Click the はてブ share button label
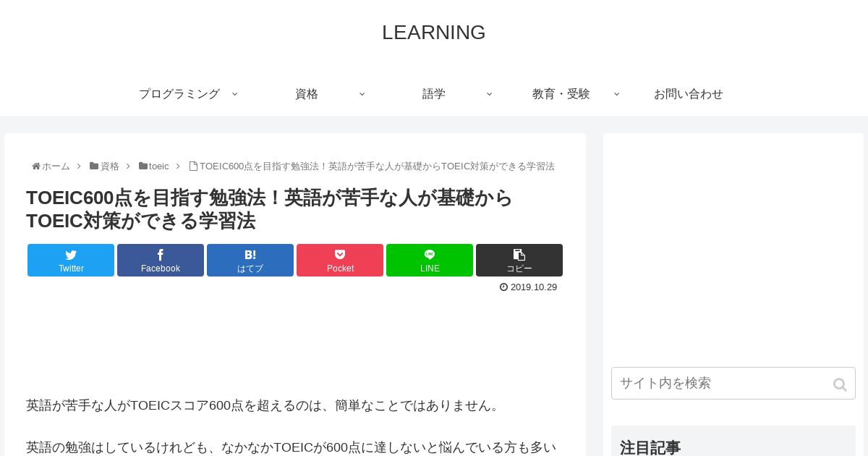This screenshot has width=868, height=456. (x=250, y=269)
